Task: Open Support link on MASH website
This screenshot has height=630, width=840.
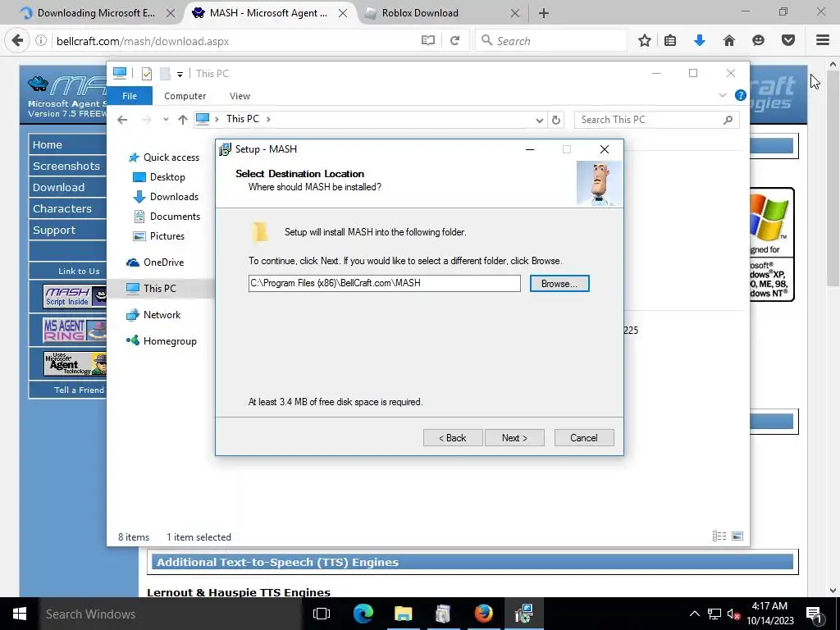Action: pos(54,231)
